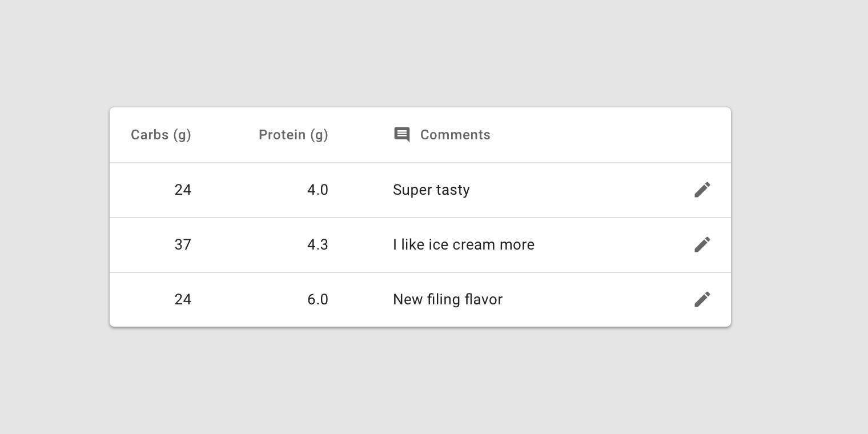Click pencil icon for 'I like ice cream more'

tap(702, 244)
